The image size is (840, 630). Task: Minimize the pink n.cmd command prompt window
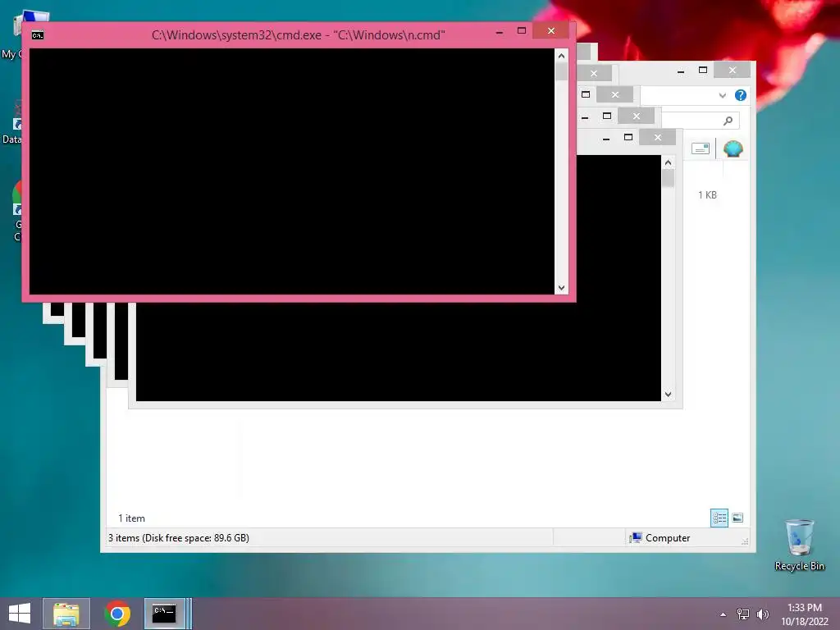click(x=500, y=32)
